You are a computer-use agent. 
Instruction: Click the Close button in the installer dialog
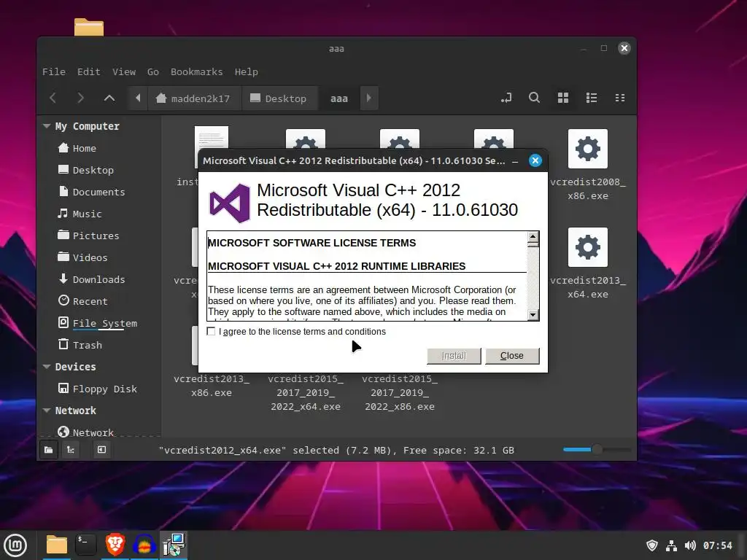511,356
